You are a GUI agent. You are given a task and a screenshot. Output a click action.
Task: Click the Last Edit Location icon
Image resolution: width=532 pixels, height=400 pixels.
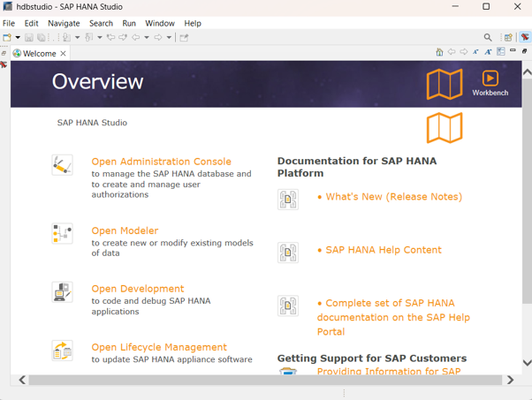[110, 37]
